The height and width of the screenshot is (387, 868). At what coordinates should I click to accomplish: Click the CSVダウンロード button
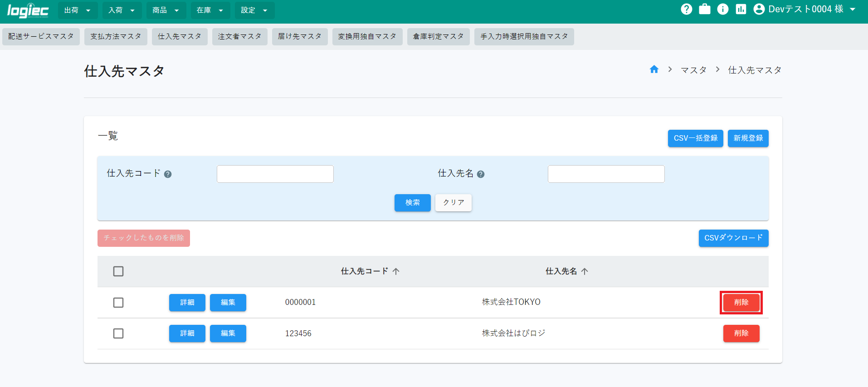click(x=734, y=238)
